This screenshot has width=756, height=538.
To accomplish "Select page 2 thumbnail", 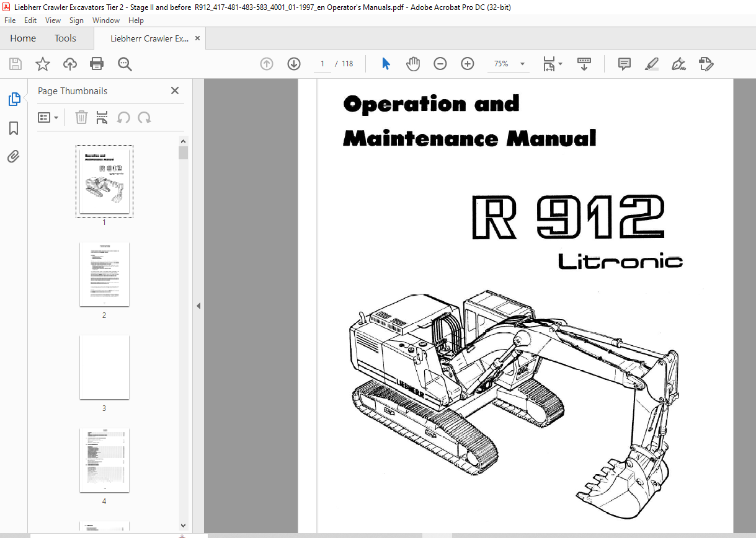I will (x=104, y=274).
